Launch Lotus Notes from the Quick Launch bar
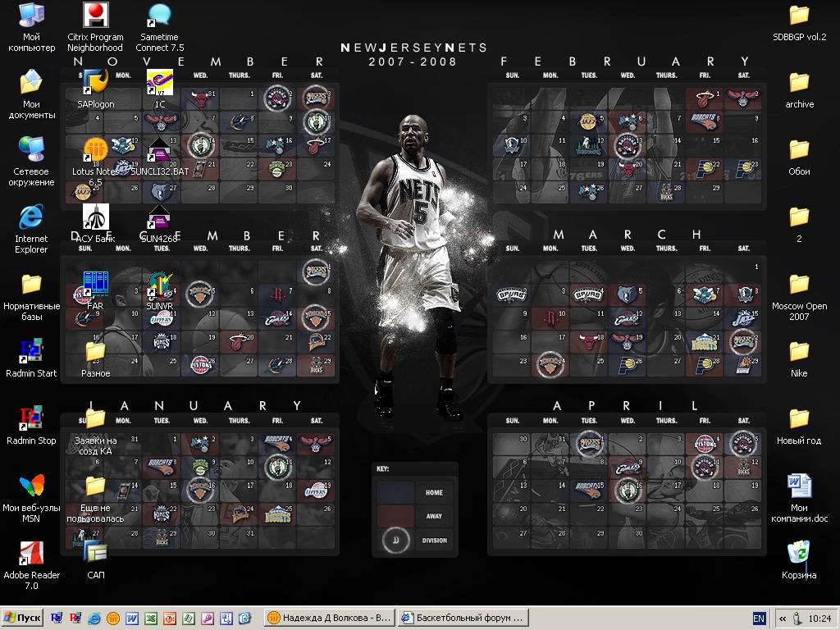The height and width of the screenshot is (630, 840). point(113,619)
